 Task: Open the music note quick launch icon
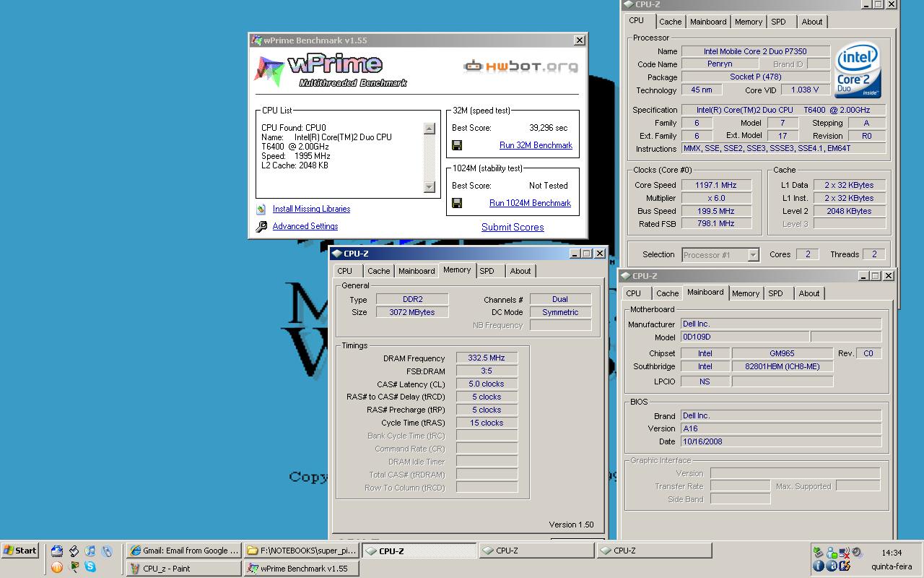pos(90,551)
